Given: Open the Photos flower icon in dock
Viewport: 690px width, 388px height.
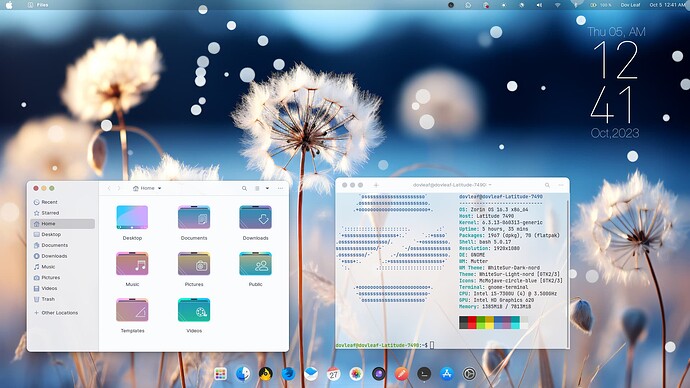Looking at the screenshot, I should click(x=356, y=374).
